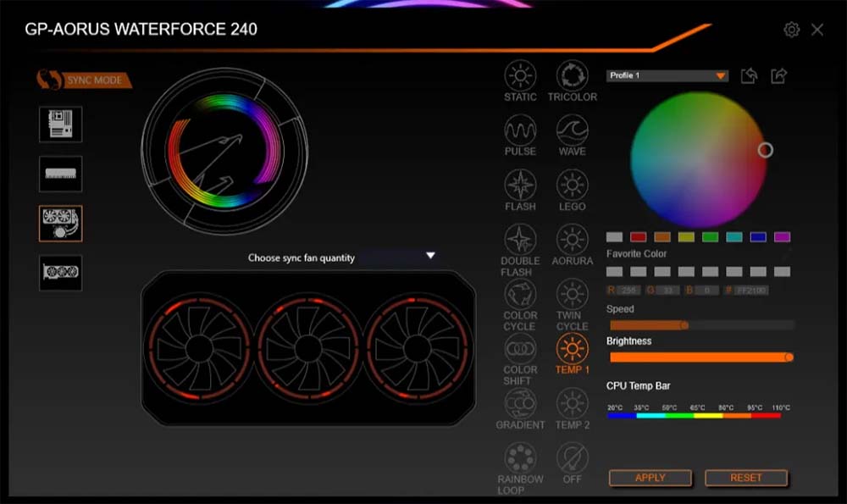Switch to the motherboard device tab
Screen dimensions: 847x504
(x=61, y=125)
